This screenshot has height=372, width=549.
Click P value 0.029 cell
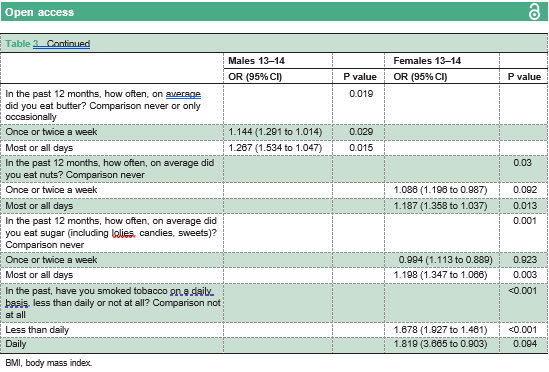361,132
